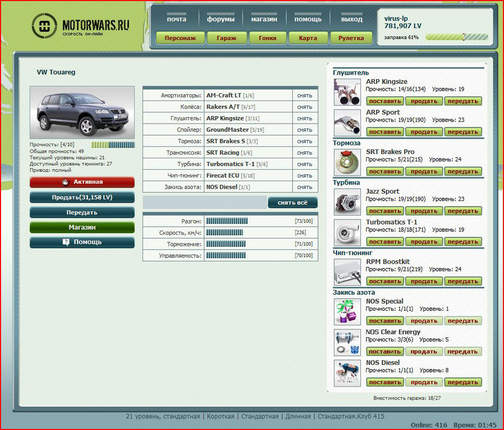Click the выход logout menu item

pyautogui.click(x=352, y=18)
